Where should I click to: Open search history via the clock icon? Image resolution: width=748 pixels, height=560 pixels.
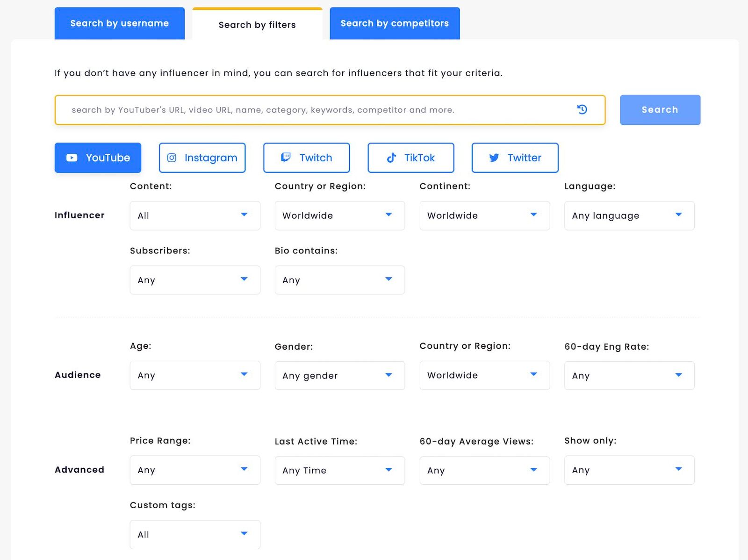click(582, 110)
